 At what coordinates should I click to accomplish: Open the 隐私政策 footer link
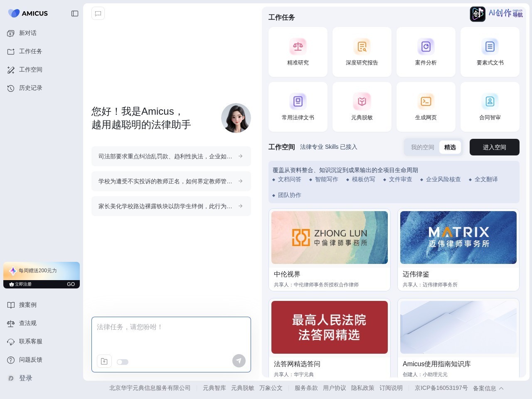point(363,388)
